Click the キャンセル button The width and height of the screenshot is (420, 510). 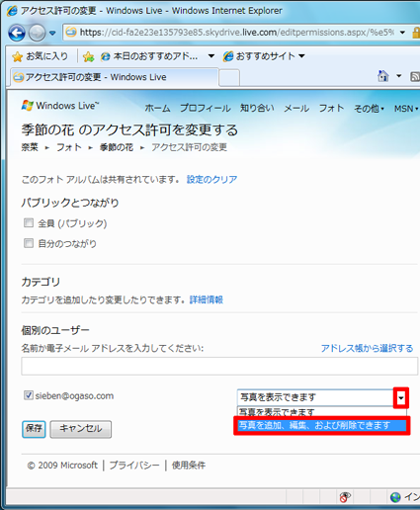click(x=81, y=429)
